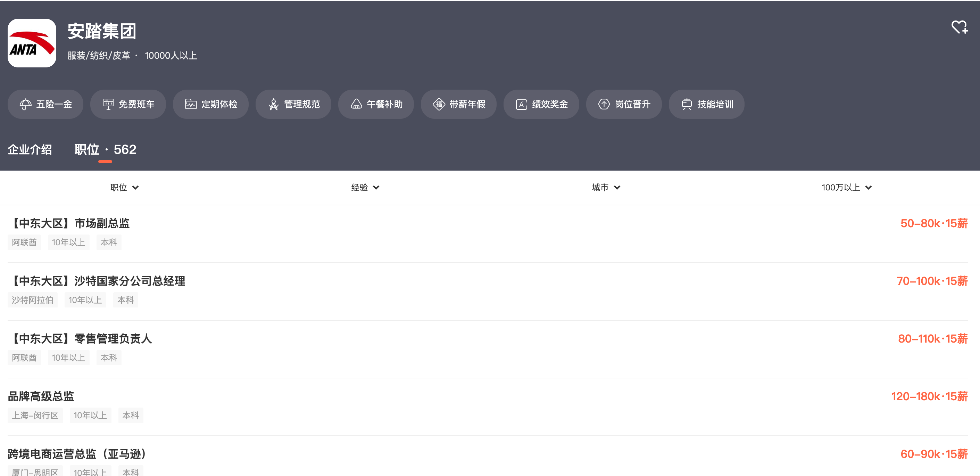This screenshot has width=980, height=476.
Task: Click the 岗位晋升 up-arrow icon
Action: click(x=604, y=104)
